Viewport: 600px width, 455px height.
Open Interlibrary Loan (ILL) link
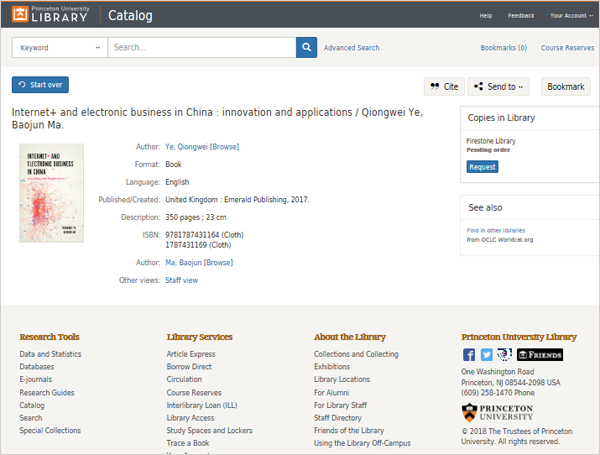click(202, 405)
